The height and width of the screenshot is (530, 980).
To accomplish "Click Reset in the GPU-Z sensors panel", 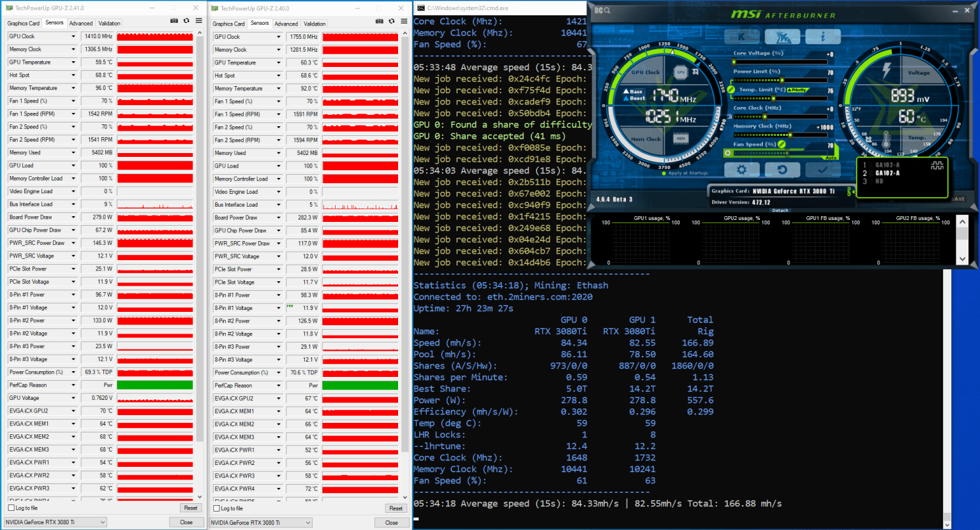I will (x=190, y=508).
